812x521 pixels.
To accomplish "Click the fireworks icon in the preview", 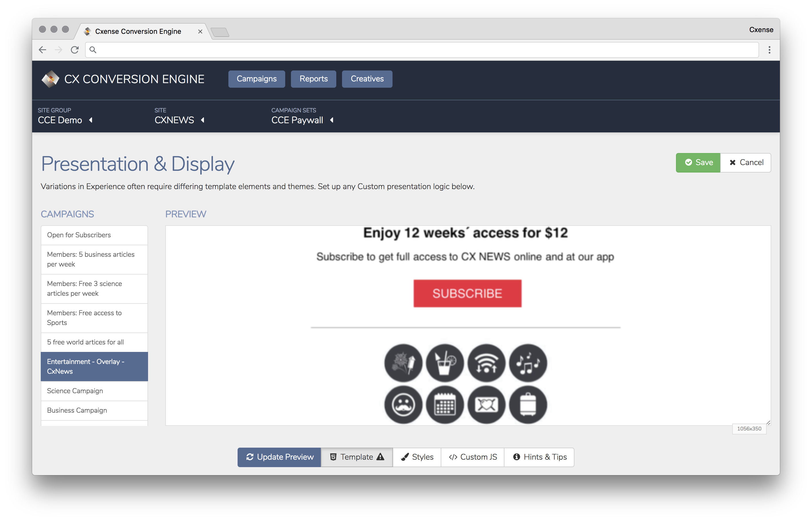I will (403, 363).
